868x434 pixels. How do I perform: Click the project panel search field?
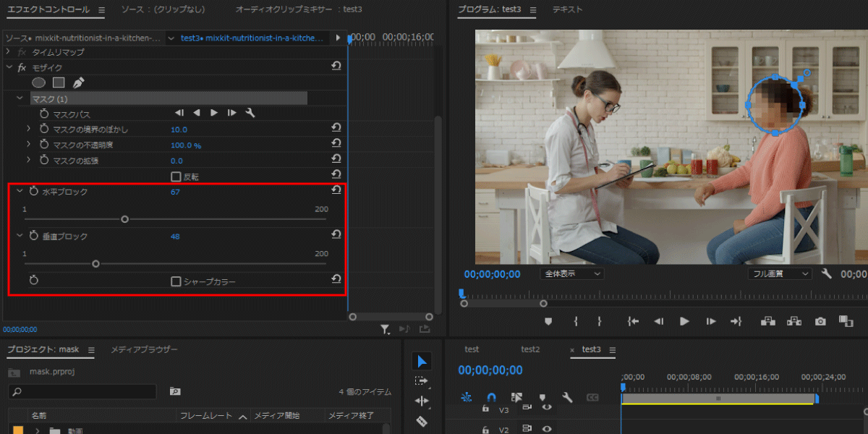pyautogui.click(x=82, y=391)
